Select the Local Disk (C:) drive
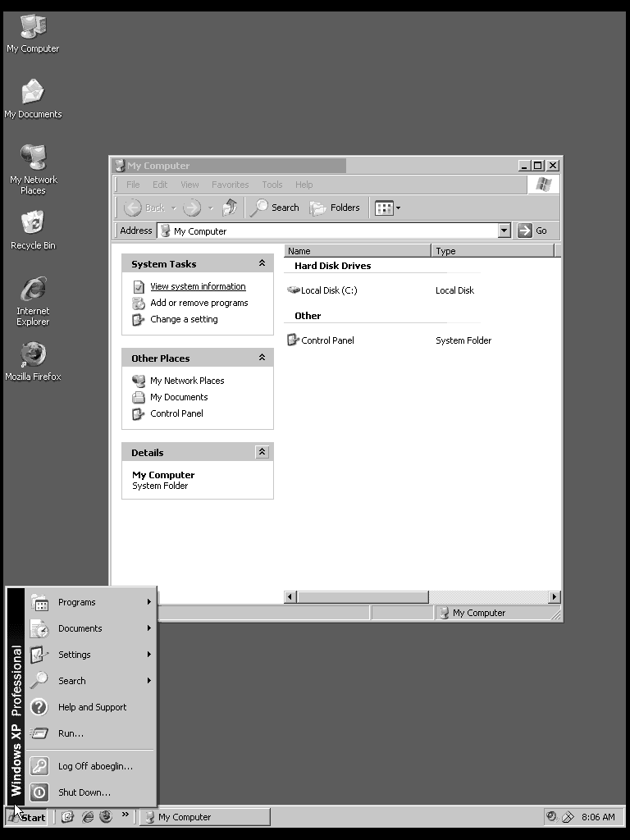This screenshot has width=630, height=840. 322,290
